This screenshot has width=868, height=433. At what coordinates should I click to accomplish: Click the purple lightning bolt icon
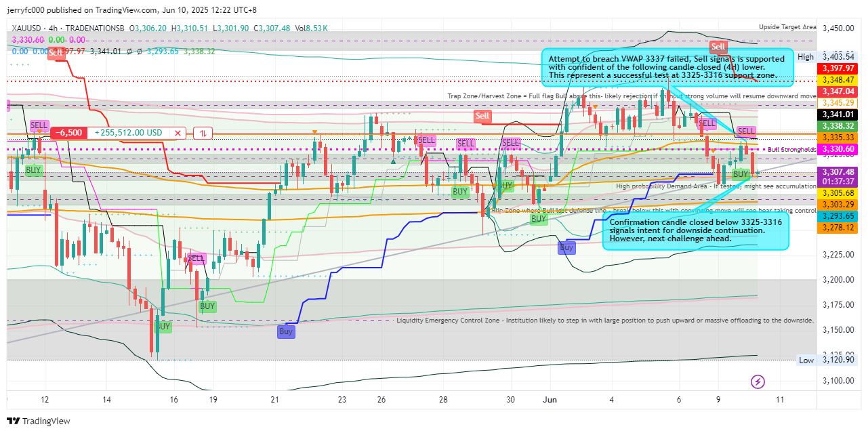[758, 382]
